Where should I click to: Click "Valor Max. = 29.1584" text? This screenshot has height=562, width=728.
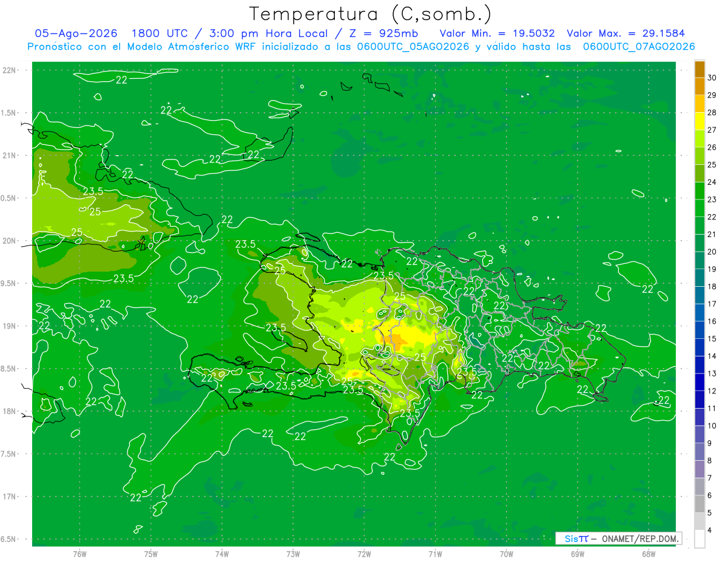pyautogui.click(x=625, y=33)
